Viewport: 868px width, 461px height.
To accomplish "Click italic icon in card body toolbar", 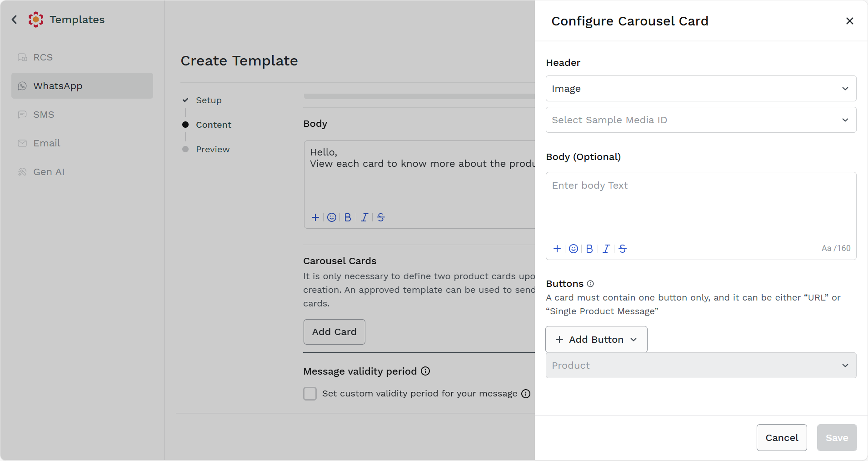I will click(x=606, y=249).
